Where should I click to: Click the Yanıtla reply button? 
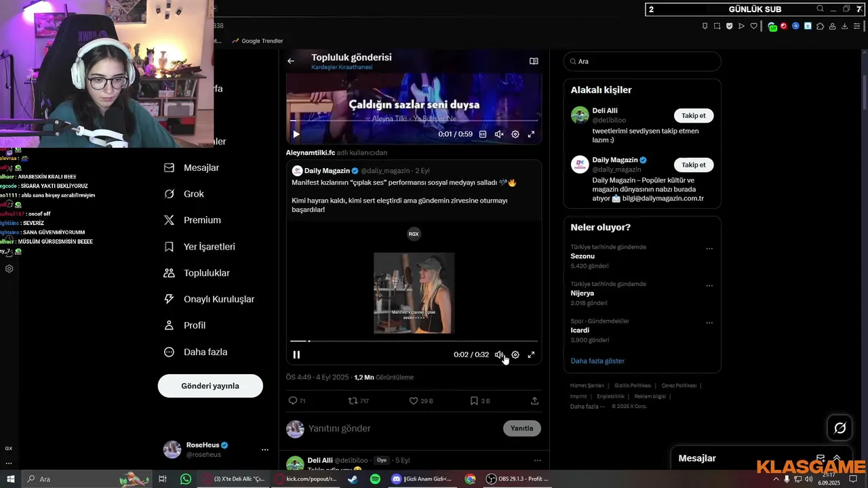(521, 428)
